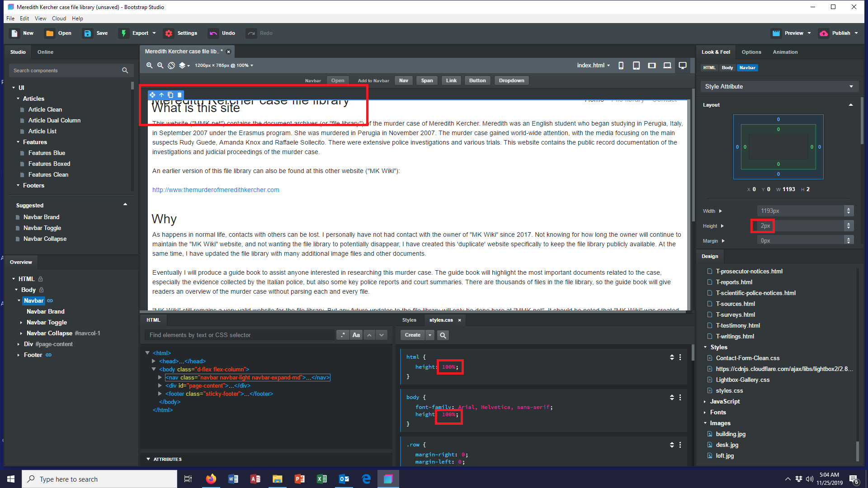Click the Height stepper control

(849, 225)
